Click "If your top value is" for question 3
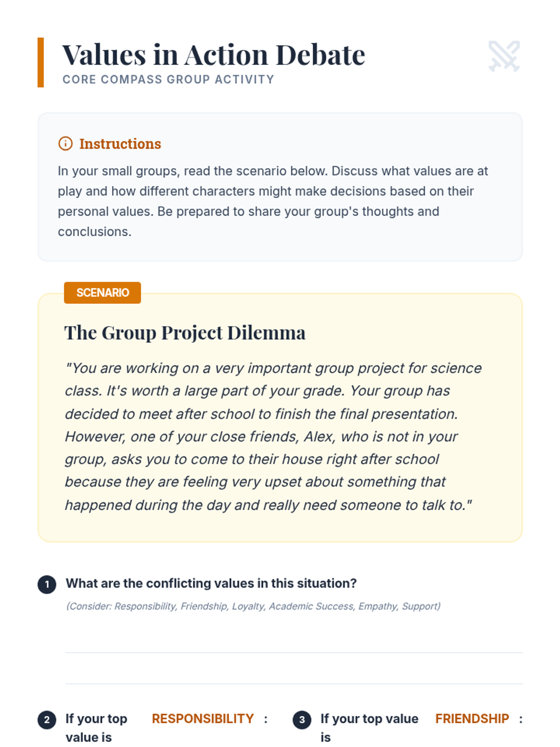The width and height of the screenshot is (560, 747). pyautogui.click(x=369, y=727)
